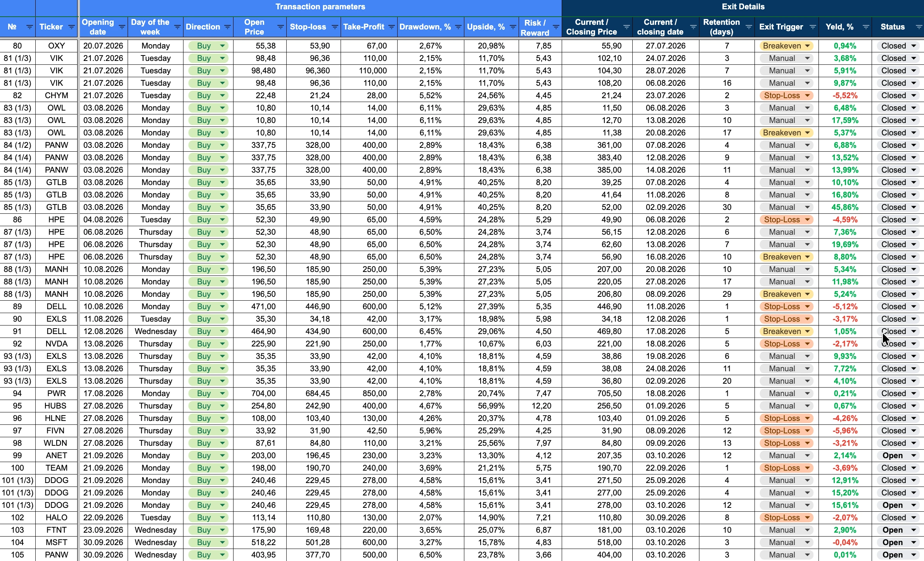Click yield cell -5,96% in FIVN row
The width and height of the screenshot is (924, 561).
845,431
